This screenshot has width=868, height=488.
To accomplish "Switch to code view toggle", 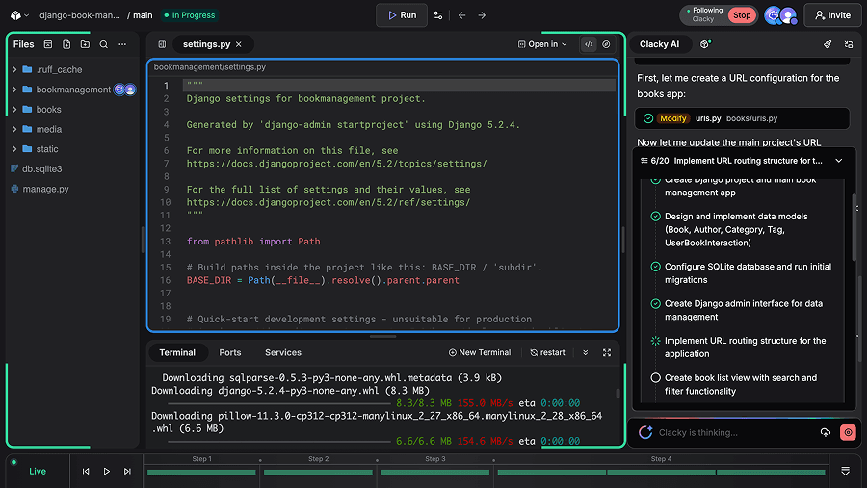I will tap(589, 44).
